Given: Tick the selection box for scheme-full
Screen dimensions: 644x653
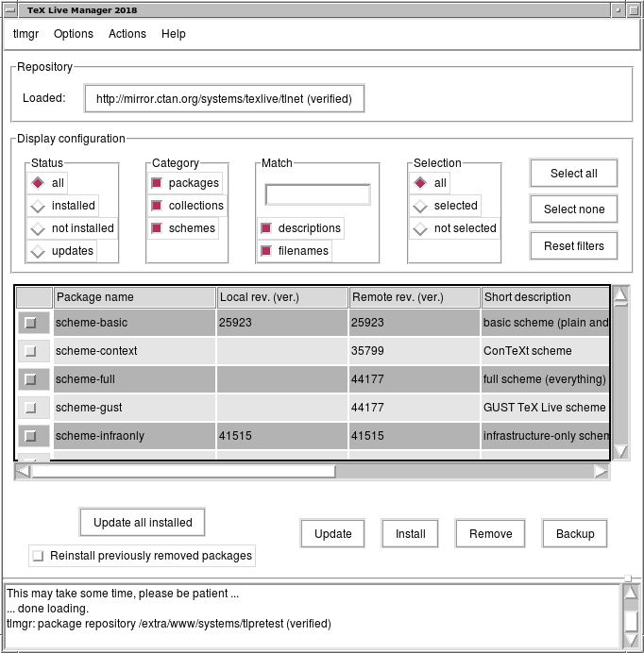Looking at the screenshot, I should click(x=30, y=379).
